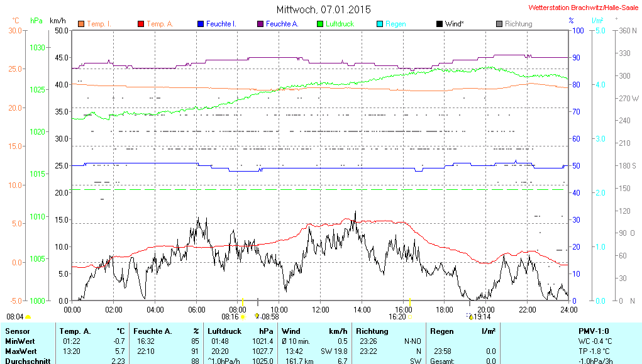Click the 12:00 time axis label
Screen dimensions: 642x364
click(321, 309)
